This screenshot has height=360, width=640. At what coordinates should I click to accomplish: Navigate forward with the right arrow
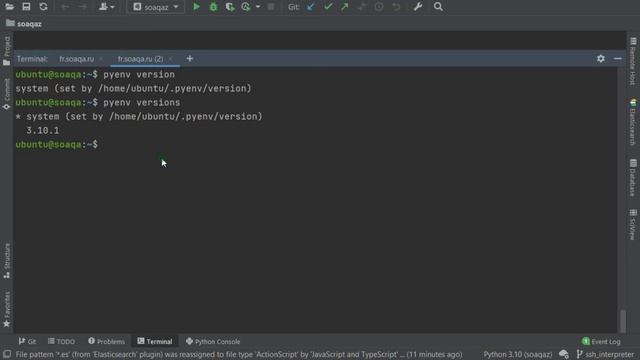[82, 7]
